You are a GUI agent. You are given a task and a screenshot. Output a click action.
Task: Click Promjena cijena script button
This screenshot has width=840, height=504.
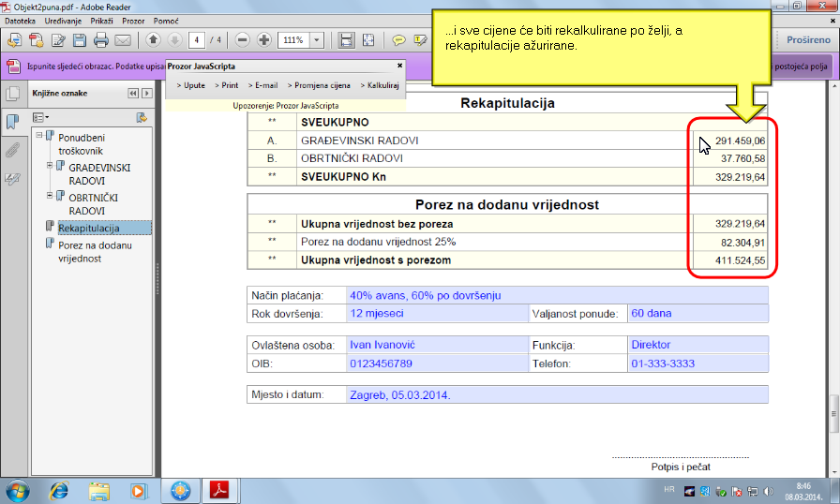[319, 85]
